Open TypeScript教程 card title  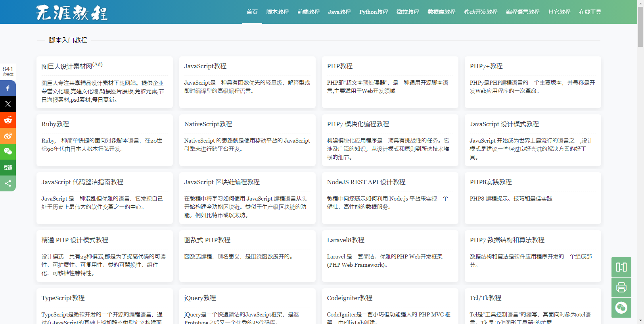(63, 298)
